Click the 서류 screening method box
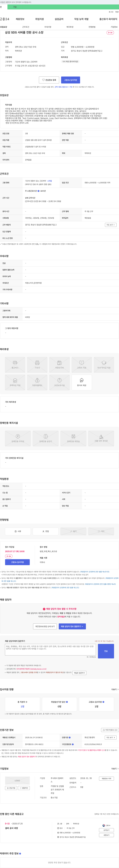This screenshot has width=119, height=868. (x=18, y=531)
